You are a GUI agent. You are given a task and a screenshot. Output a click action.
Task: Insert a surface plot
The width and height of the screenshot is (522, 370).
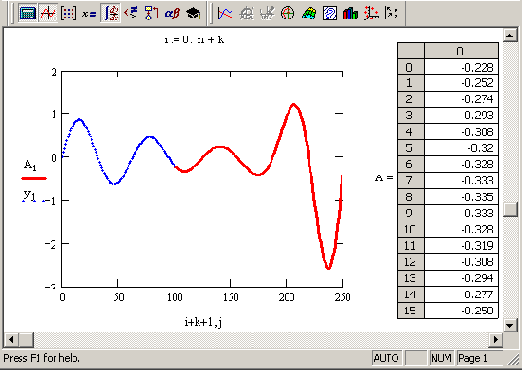click(309, 13)
